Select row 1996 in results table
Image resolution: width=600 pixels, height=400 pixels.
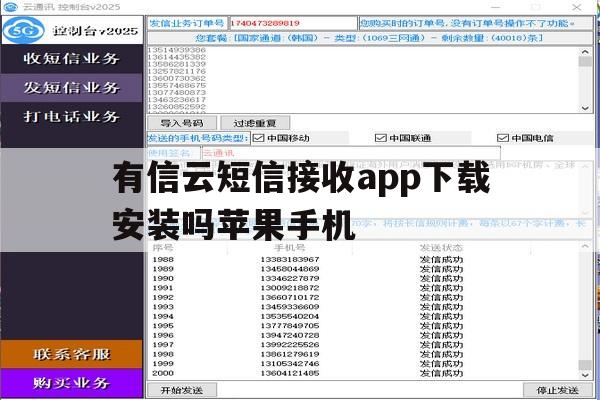click(363, 335)
